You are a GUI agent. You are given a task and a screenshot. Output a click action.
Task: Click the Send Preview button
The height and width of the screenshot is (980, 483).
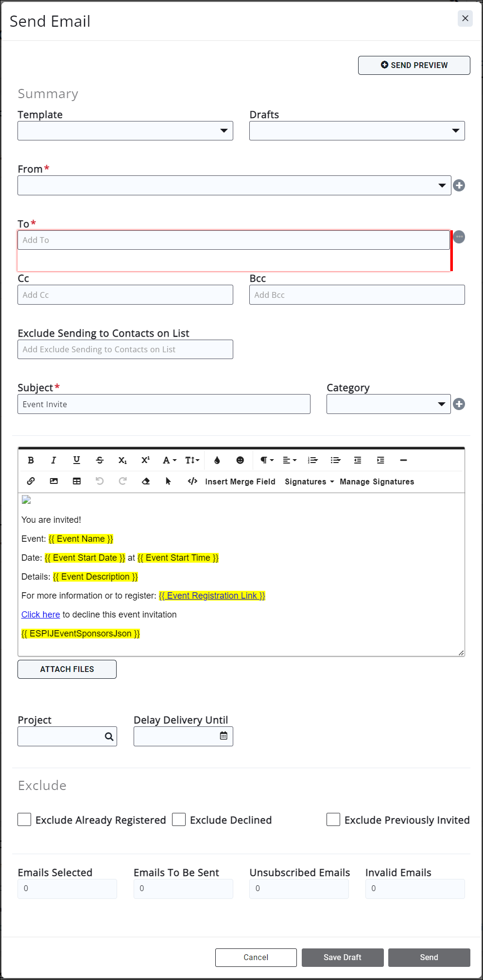point(414,65)
